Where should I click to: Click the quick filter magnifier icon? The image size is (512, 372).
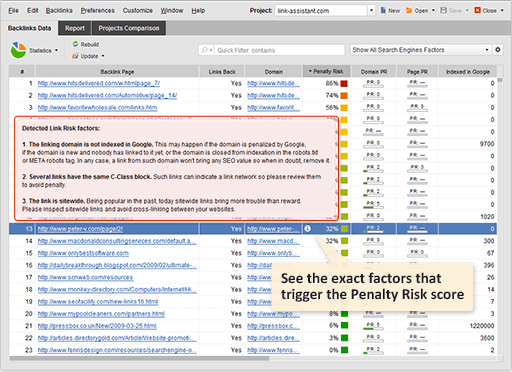click(204, 50)
